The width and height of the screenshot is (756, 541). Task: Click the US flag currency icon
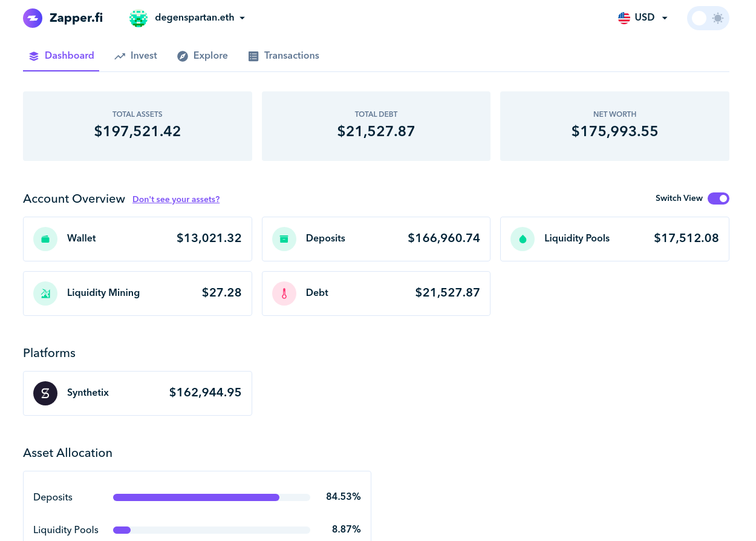[x=624, y=18]
